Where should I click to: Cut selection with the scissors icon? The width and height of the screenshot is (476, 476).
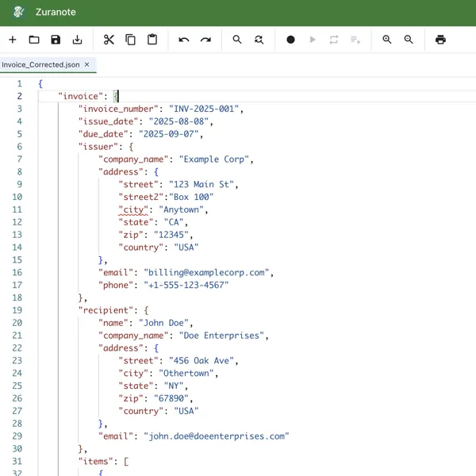(109, 40)
